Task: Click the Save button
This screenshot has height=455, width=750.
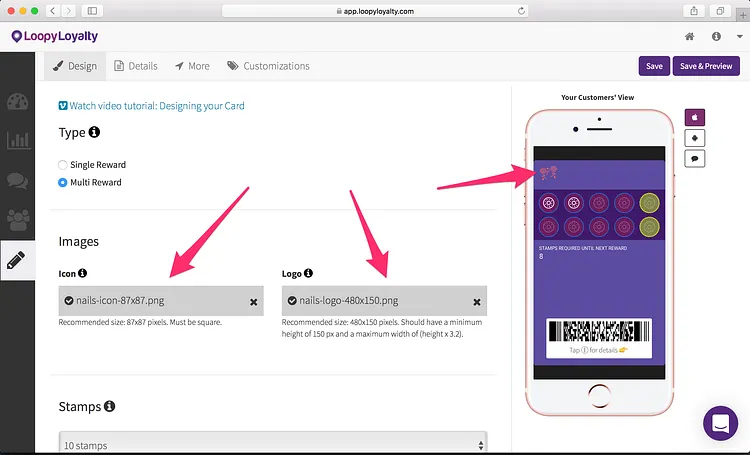Action: [654, 66]
